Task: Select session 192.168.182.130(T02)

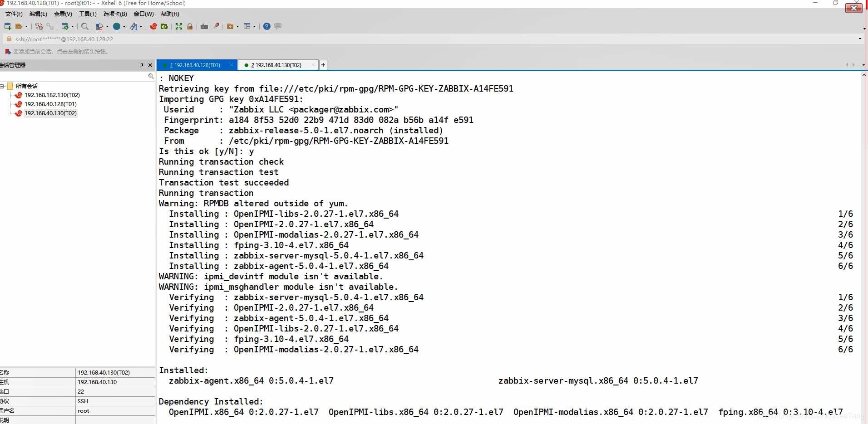Action: click(x=52, y=95)
